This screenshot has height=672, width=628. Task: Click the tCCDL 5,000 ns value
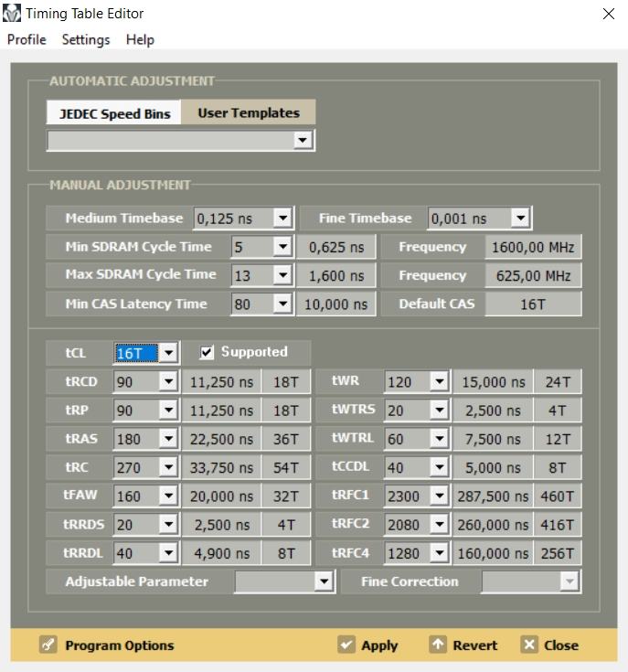pos(493,467)
